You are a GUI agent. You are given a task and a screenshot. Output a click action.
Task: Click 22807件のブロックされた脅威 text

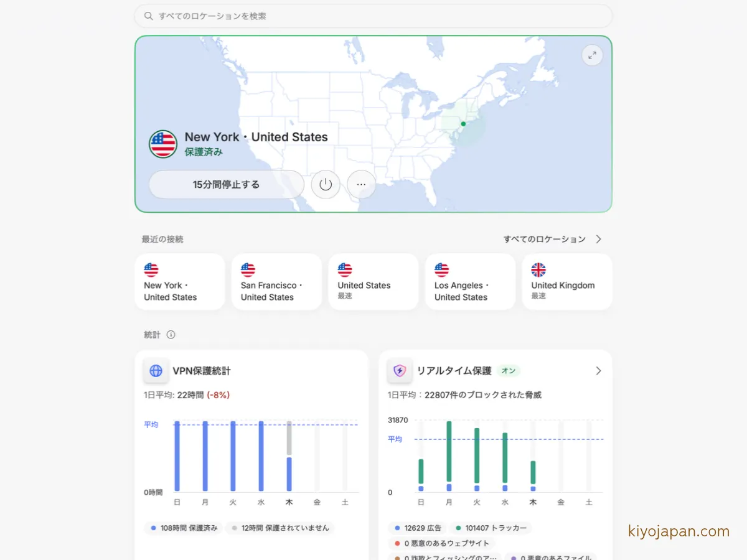483,395
